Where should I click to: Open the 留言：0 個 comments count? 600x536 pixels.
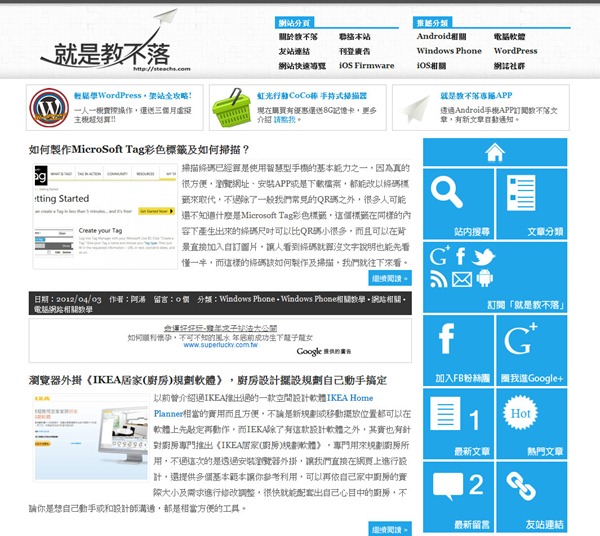[171, 299]
